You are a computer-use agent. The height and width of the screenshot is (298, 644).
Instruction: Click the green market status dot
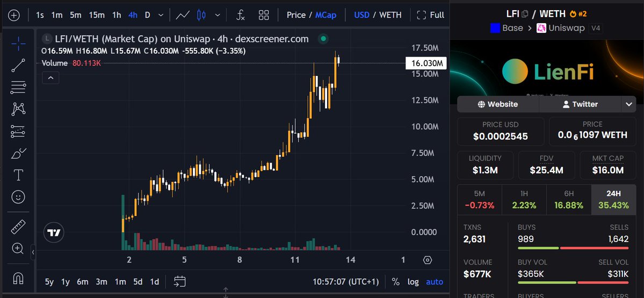click(324, 39)
